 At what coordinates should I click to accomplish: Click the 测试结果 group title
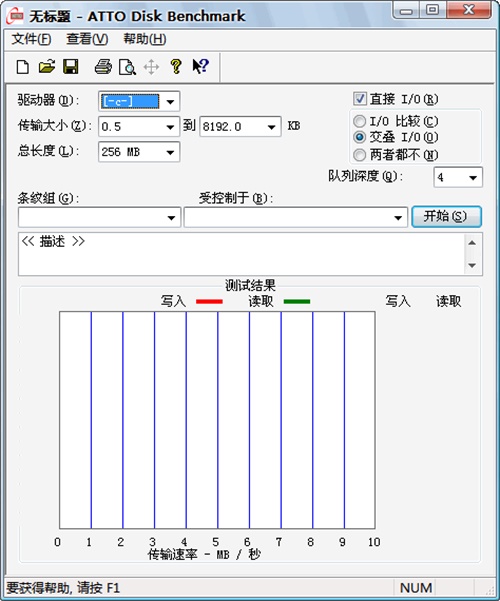[250, 285]
